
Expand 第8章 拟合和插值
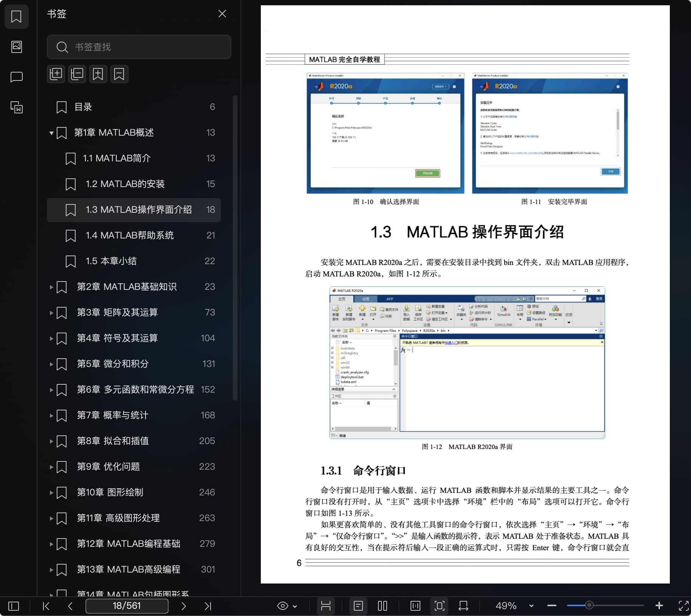coord(51,441)
